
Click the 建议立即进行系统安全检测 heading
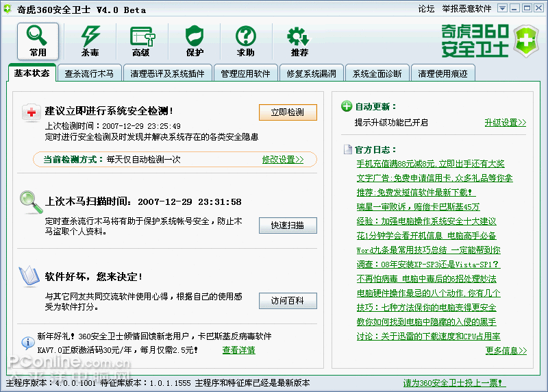[109, 111]
